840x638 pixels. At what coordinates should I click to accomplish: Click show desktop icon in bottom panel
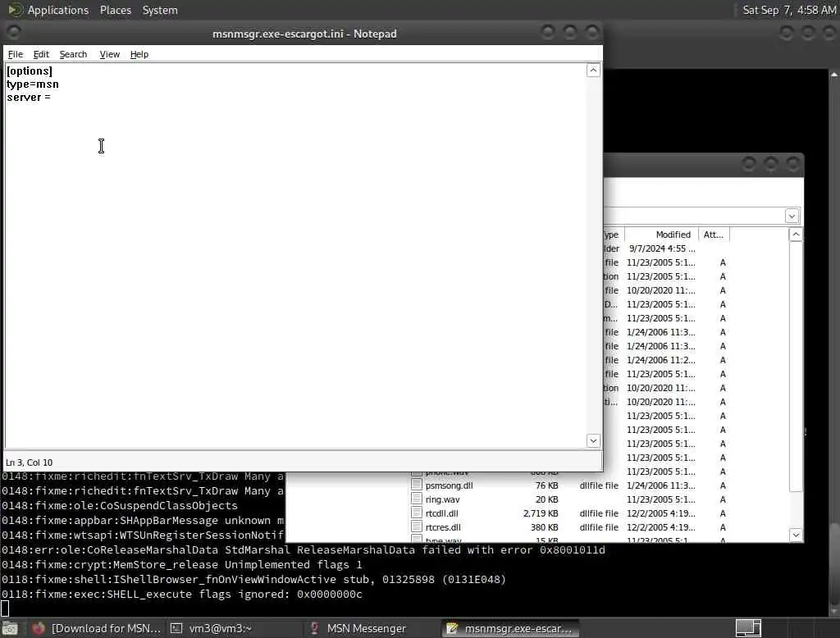point(10,628)
